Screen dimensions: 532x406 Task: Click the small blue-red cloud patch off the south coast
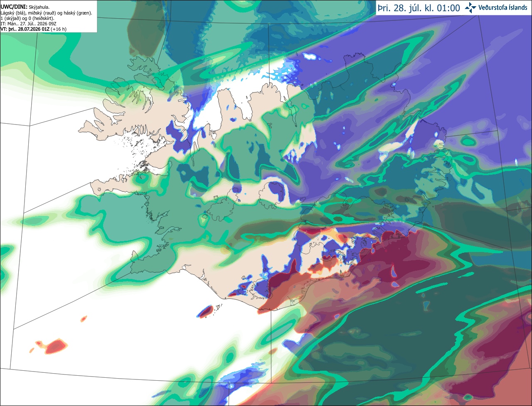pos(207,311)
